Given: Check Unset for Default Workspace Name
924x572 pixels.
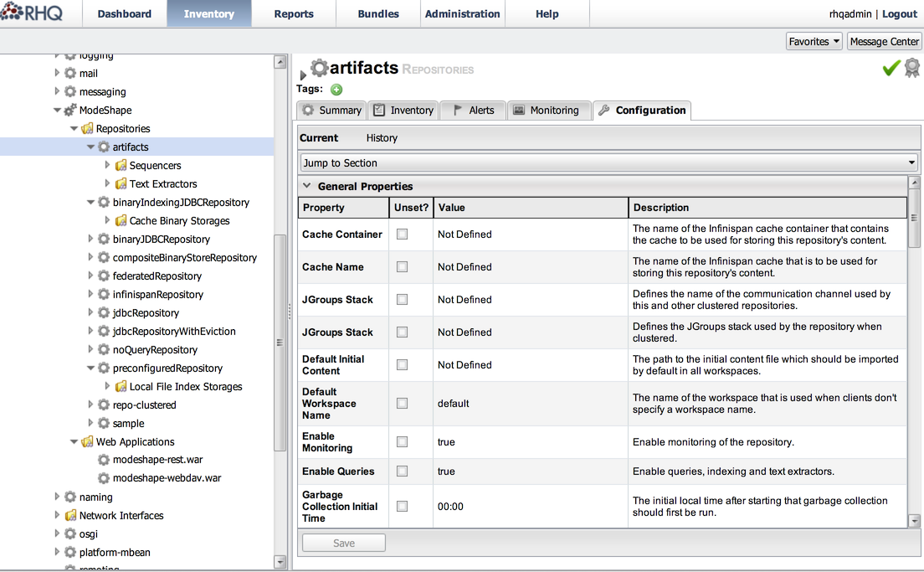Looking at the screenshot, I should 402,404.
